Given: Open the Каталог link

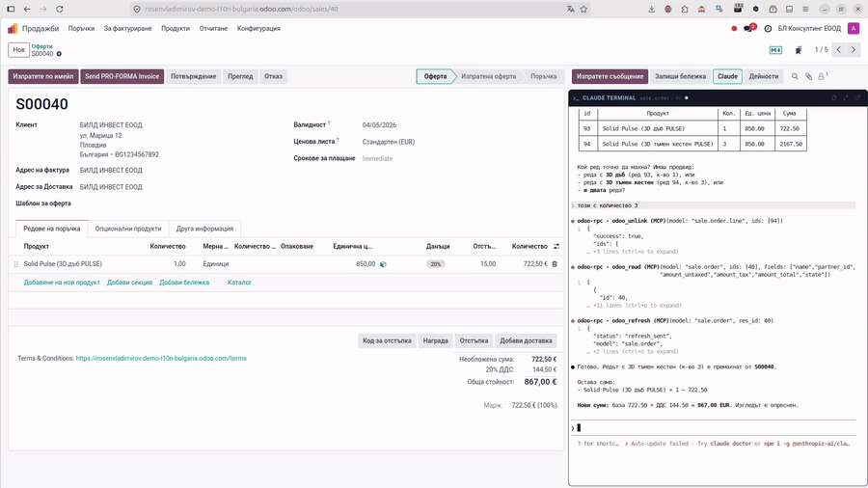Looking at the screenshot, I should click(x=239, y=283).
